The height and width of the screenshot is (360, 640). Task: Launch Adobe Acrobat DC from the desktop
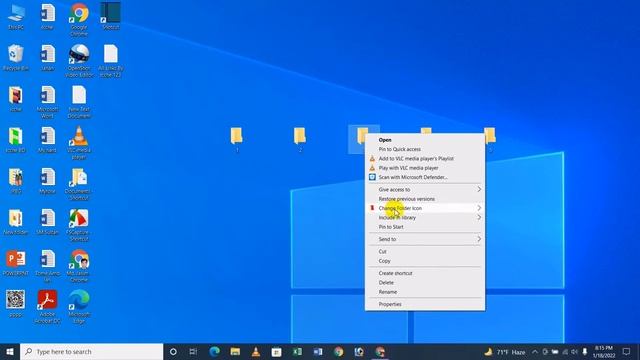[47, 306]
